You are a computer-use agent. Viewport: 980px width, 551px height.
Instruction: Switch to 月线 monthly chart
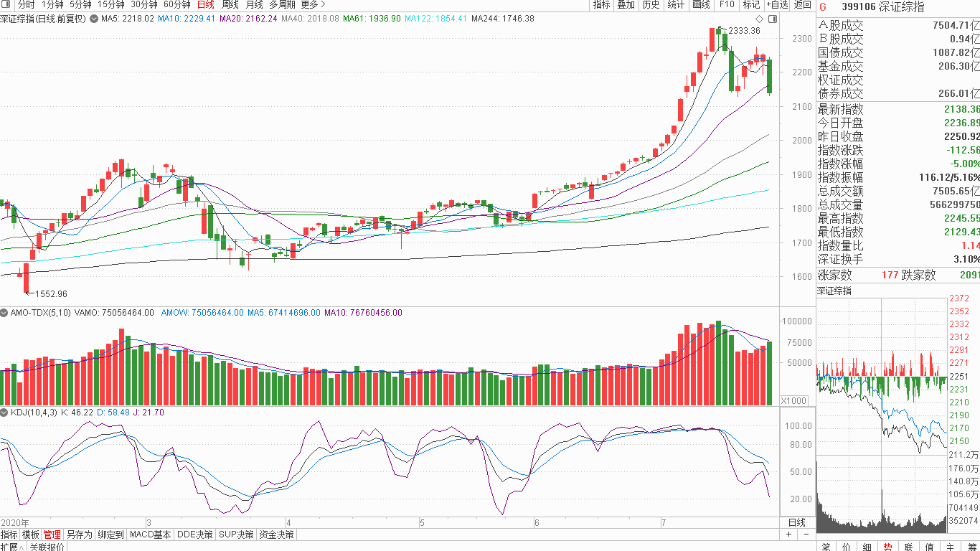[254, 4]
